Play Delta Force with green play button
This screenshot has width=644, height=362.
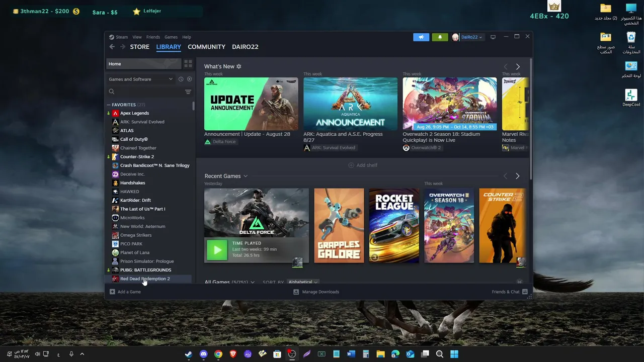click(217, 250)
